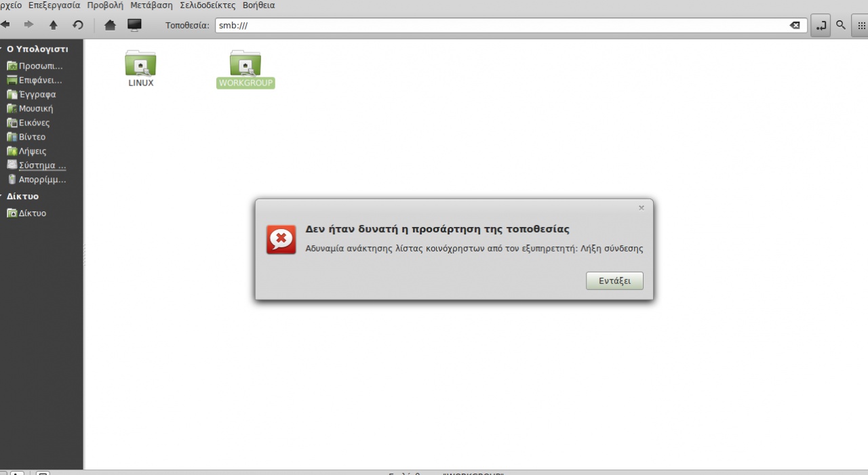Viewport: 868px width, 475px height.
Task: Open Computer via the monitor icon
Action: click(134, 25)
